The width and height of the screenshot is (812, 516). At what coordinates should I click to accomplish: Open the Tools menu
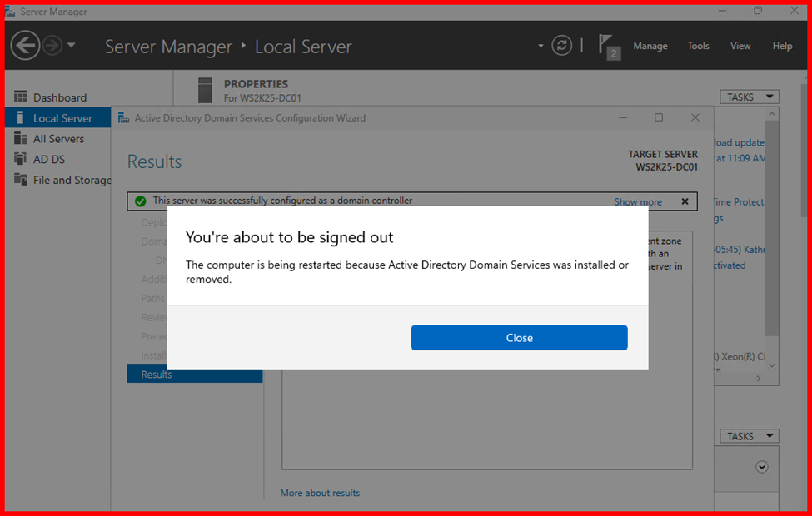pos(698,46)
